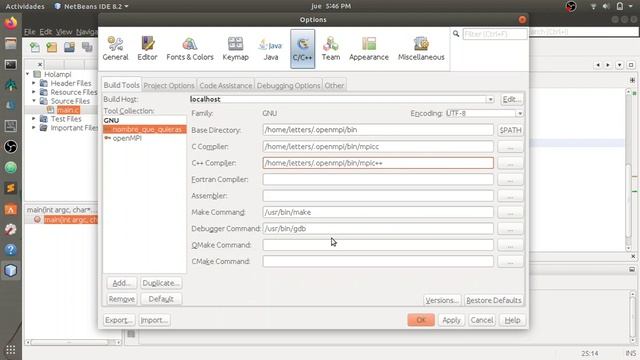Collapse the Source Files tree node
The height and width of the screenshot is (360, 640).
[34, 101]
